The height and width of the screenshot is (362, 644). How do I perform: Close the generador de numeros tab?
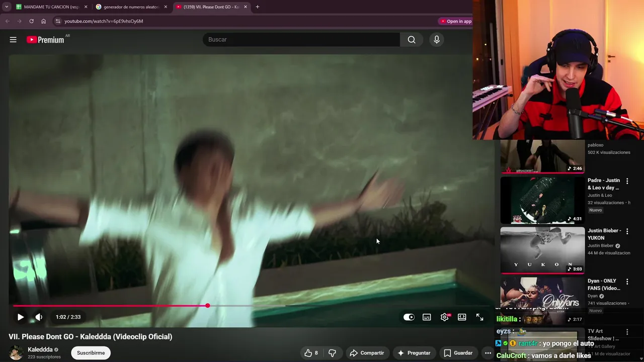pyautogui.click(x=166, y=7)
